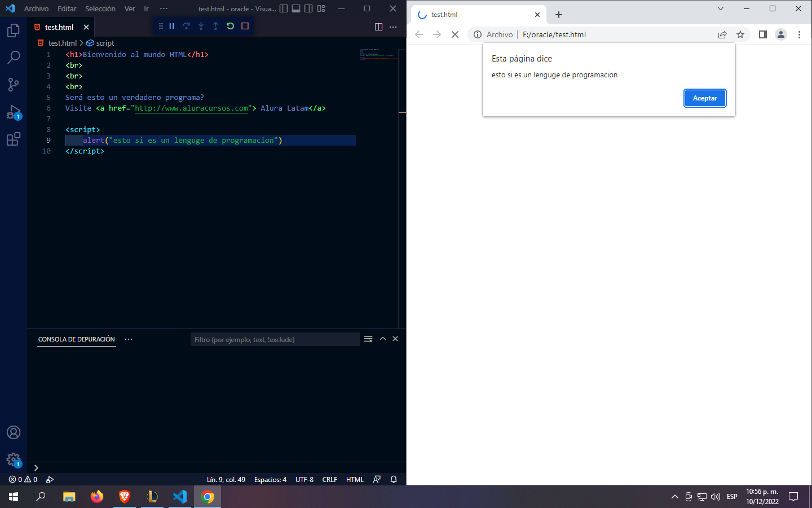Open the Customize Layout menu
The image size is (812, 508).
pos(321,8)
